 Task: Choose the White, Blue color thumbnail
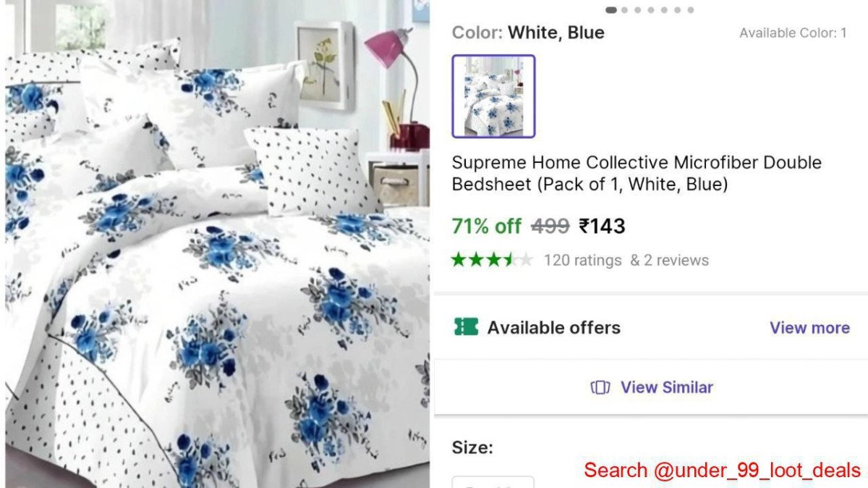[493, 96]
